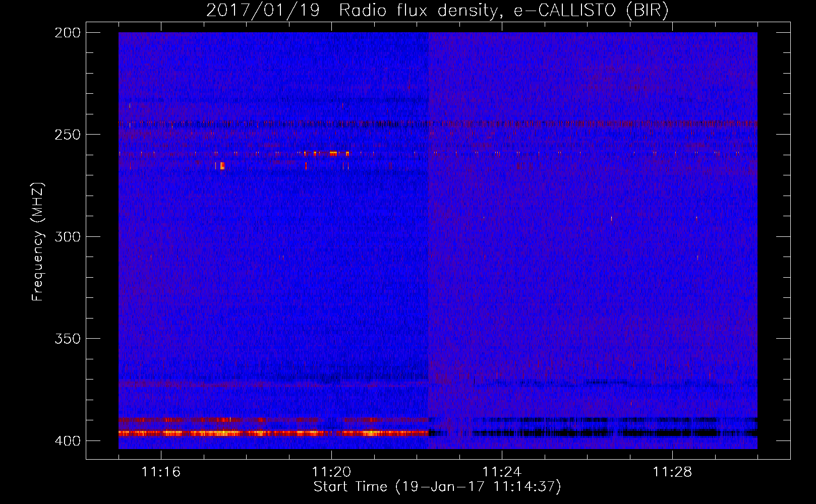Viewport: 816px width, 504px height.
Task: Click the 300 frequency tick label
Action: click(x=68, y=236)
